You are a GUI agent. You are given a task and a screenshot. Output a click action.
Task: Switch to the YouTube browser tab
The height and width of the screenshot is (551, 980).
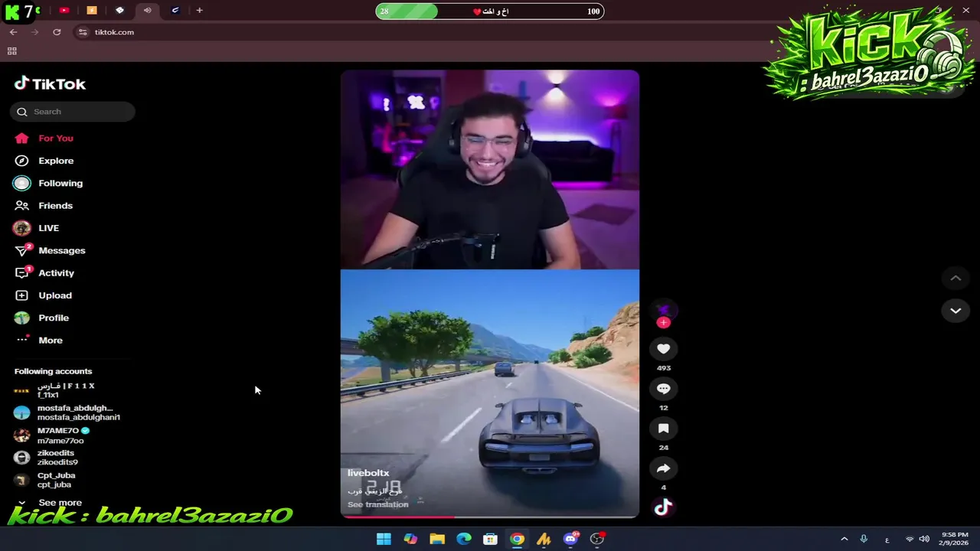pyautogui.click(x=64, y=11)
